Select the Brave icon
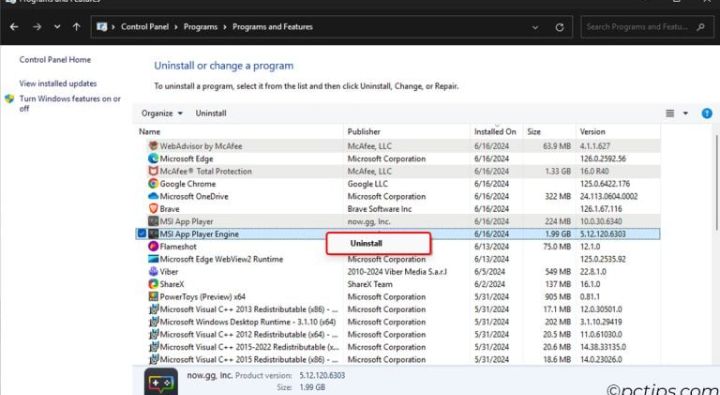Screen dimensions: 720x395 click(153, 209)
